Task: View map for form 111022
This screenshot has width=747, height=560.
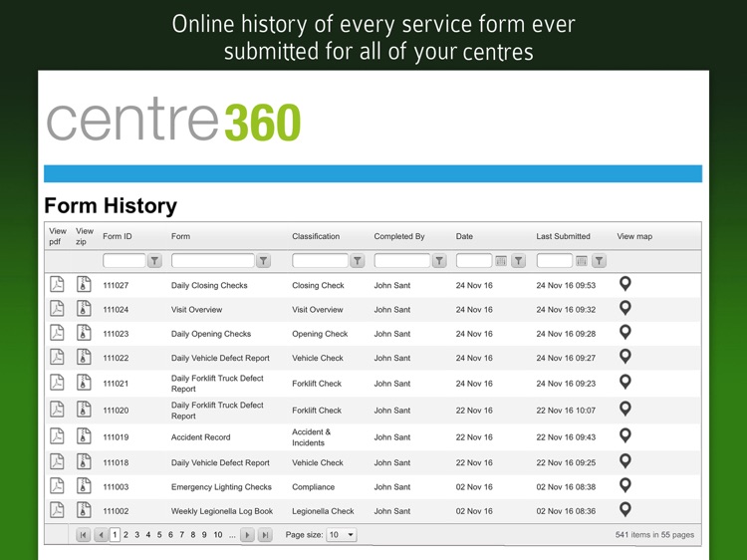Action: 625,357
